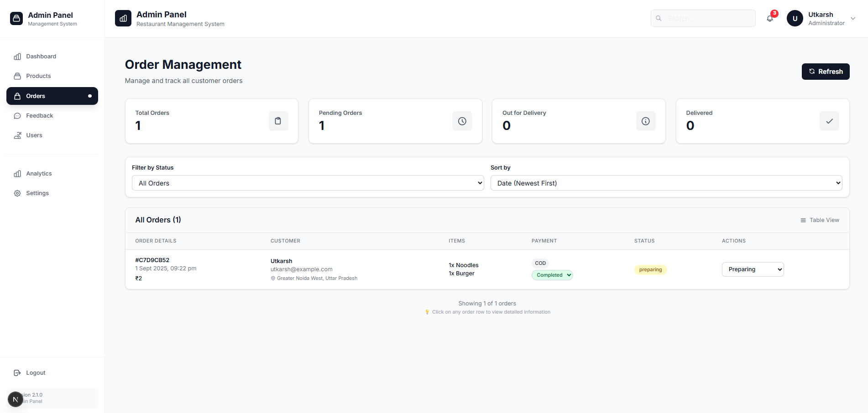Log out using the Logout link

pos(36,373)
